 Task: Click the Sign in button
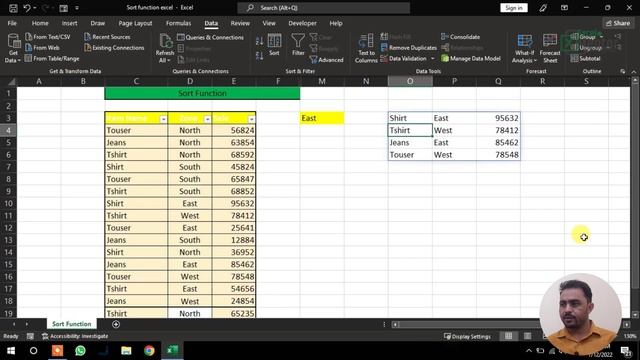coord(513,8)
